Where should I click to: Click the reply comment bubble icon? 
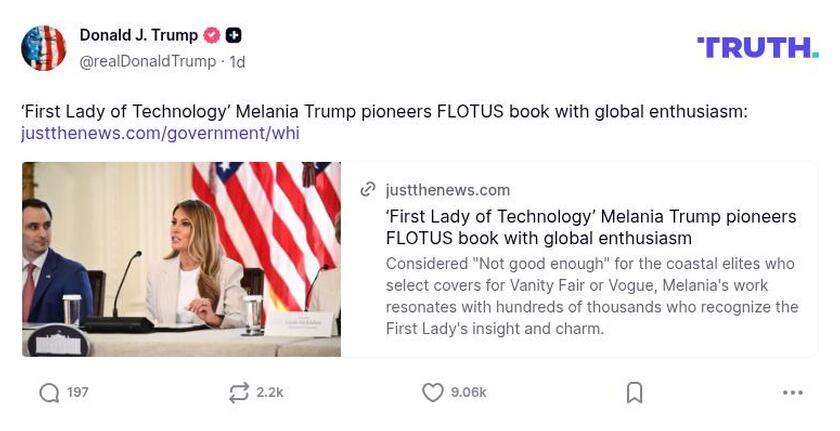pyautogui.click(x=49, y=393)
